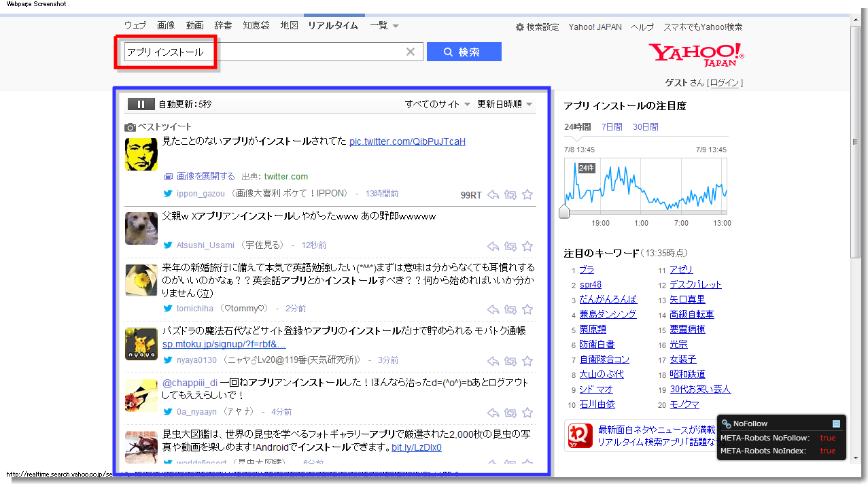Open the Atsushi_Usami username link

point(205,245)
